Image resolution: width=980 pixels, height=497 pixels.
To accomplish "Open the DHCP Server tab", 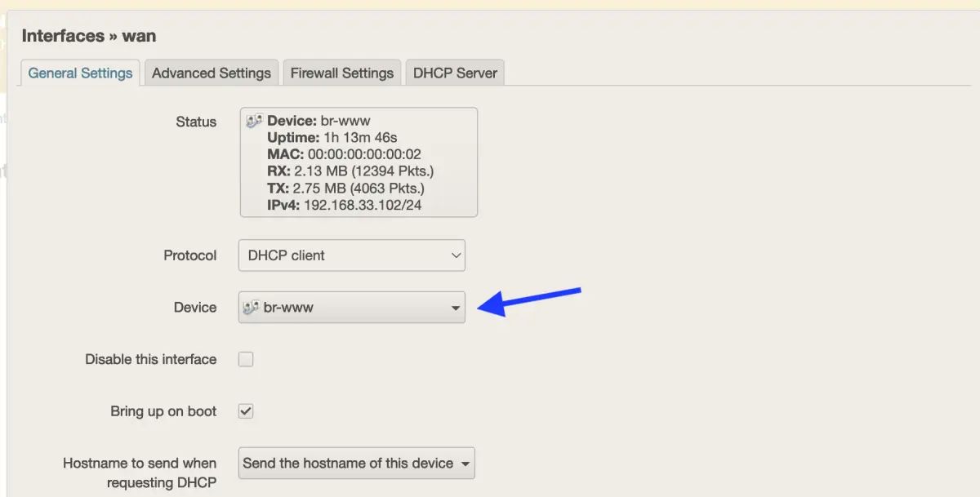I will click(455, 73).
